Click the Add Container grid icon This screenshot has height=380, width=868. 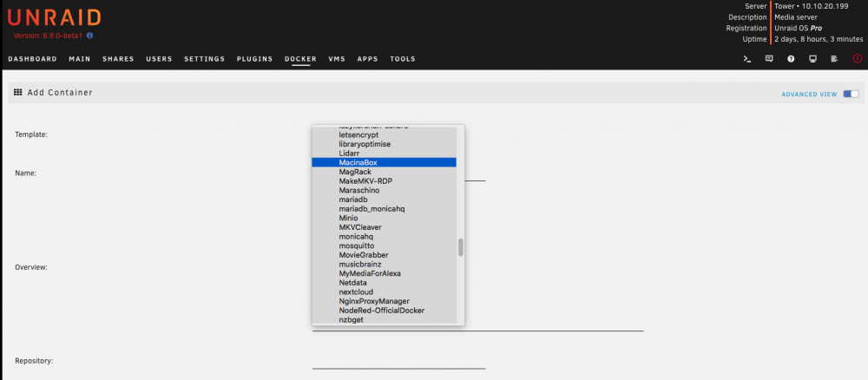(x=17, y=92)
